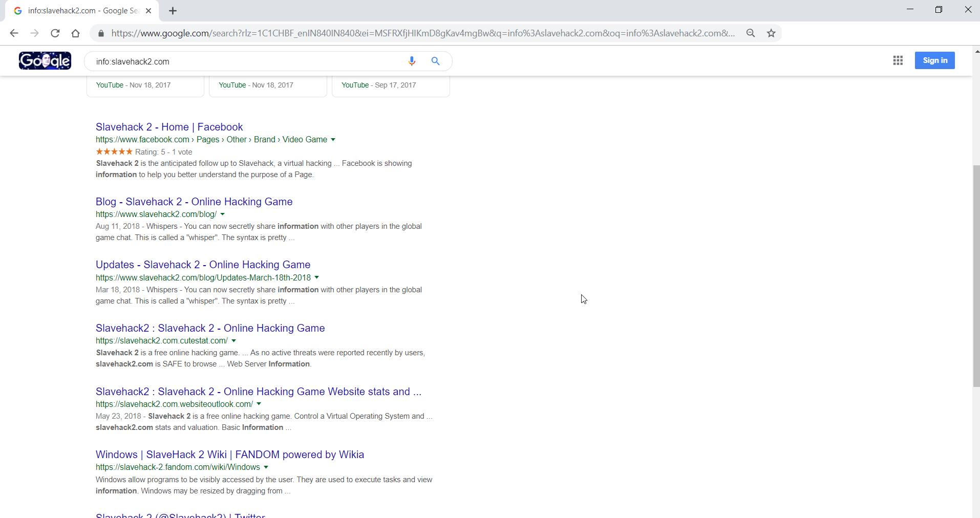
Task: Click the browser forward arrow
Action: tap(34, 33)
